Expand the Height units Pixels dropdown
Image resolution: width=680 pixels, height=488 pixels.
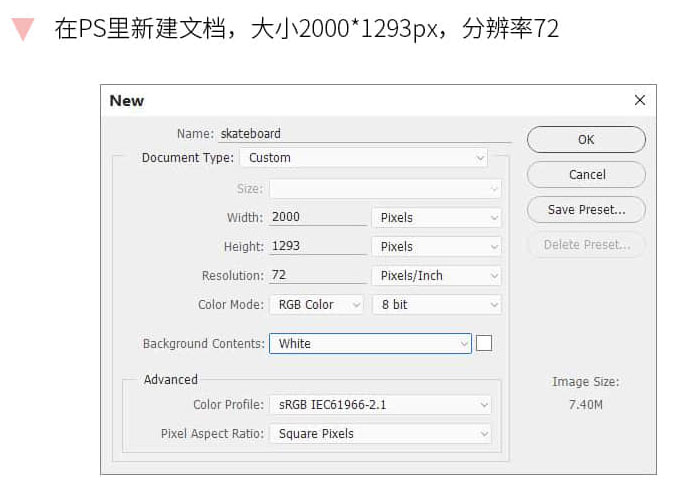pyautogui.click(x=436, y=246)
